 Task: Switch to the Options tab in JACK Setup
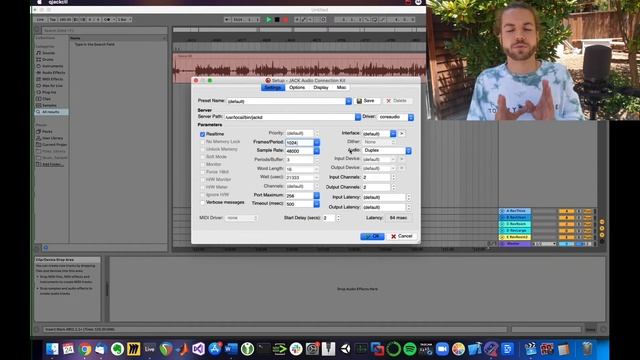[297, 88]
